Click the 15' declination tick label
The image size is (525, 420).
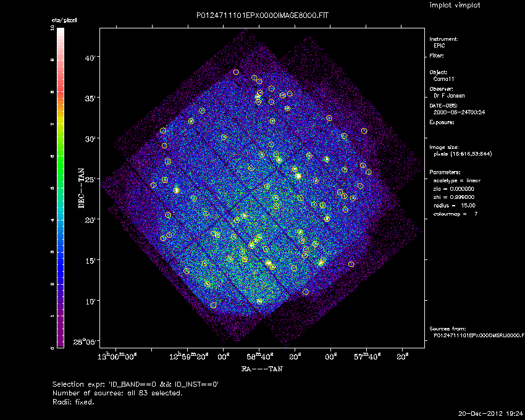click(90, 261)
